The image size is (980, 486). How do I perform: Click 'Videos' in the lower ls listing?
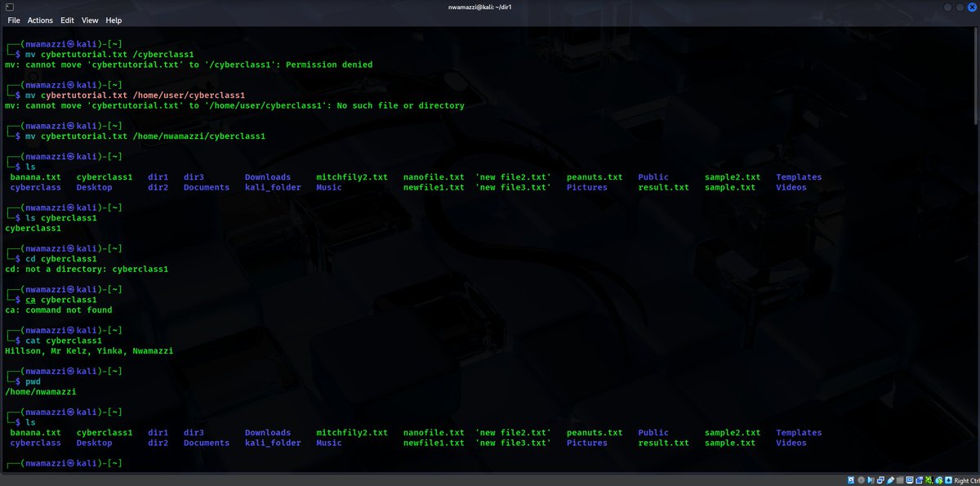[x=791, y=443]
